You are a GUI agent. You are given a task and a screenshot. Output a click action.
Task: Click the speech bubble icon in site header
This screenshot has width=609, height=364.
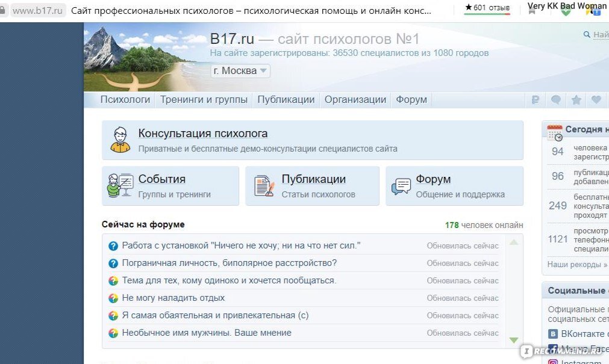tap(556, 99)
